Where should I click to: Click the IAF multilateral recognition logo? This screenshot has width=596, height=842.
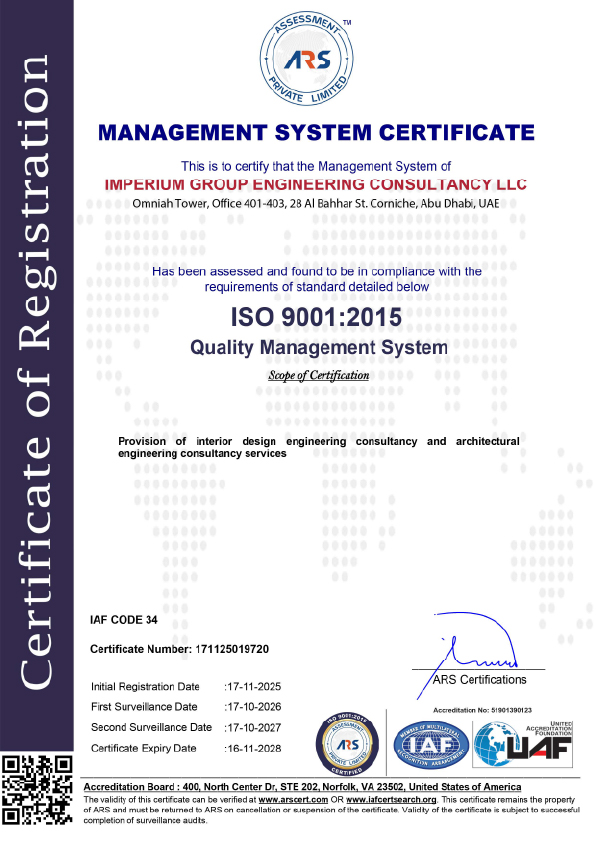[431, 745]
